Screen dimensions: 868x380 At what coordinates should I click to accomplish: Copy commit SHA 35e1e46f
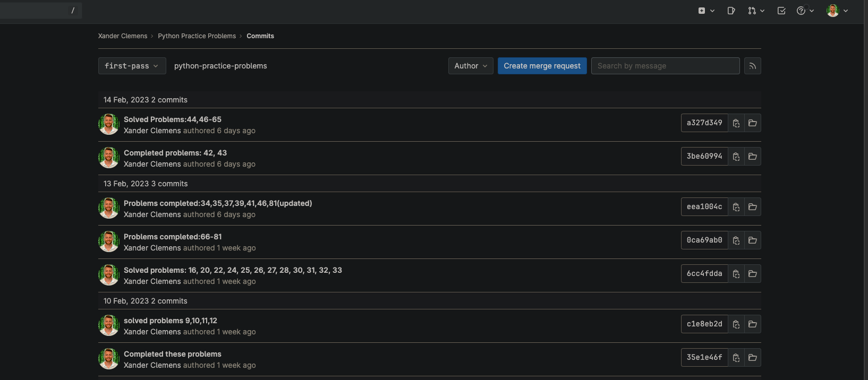(x=736, y=358)
